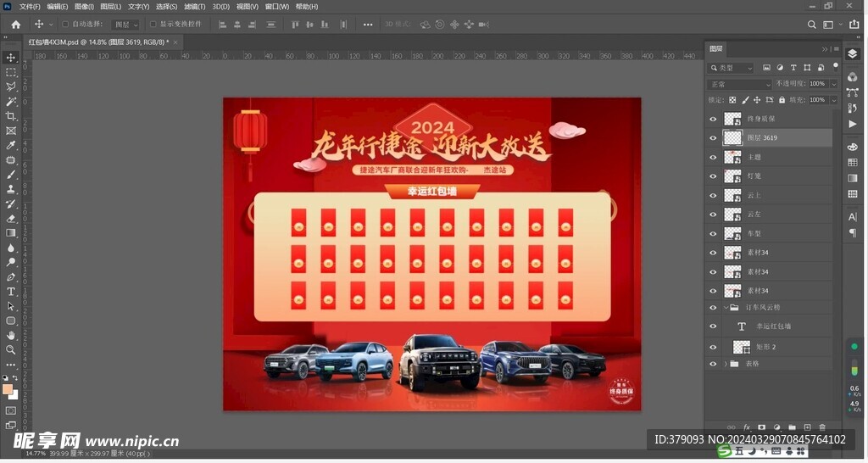Image resolution: width=868 pixels, height=463 pixels.
Task: Open the opacity 不透明度 dropdown arrow
Action: [834, 84]
